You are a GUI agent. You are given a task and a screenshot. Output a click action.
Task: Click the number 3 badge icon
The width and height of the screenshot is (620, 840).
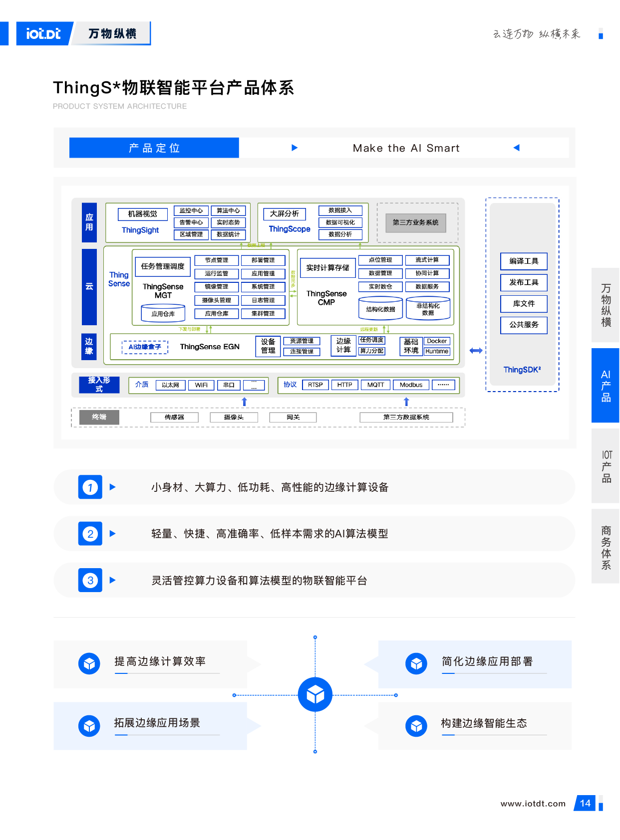coord(90,580)
